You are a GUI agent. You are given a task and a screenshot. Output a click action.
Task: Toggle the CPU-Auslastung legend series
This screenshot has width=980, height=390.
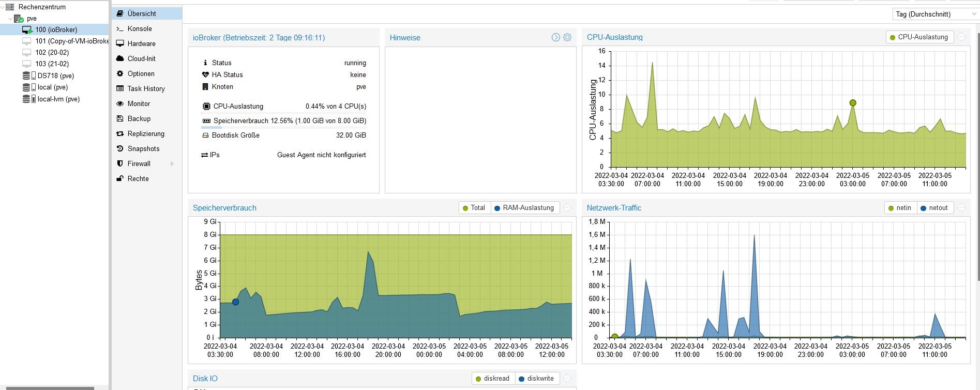pyautogui.click(x=919, y=37)
